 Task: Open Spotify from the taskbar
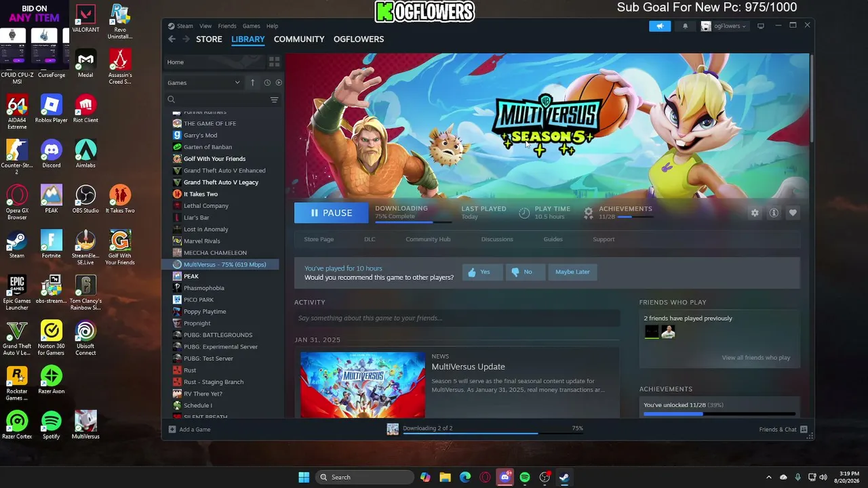pyautogui.click(x=525, y=477)
